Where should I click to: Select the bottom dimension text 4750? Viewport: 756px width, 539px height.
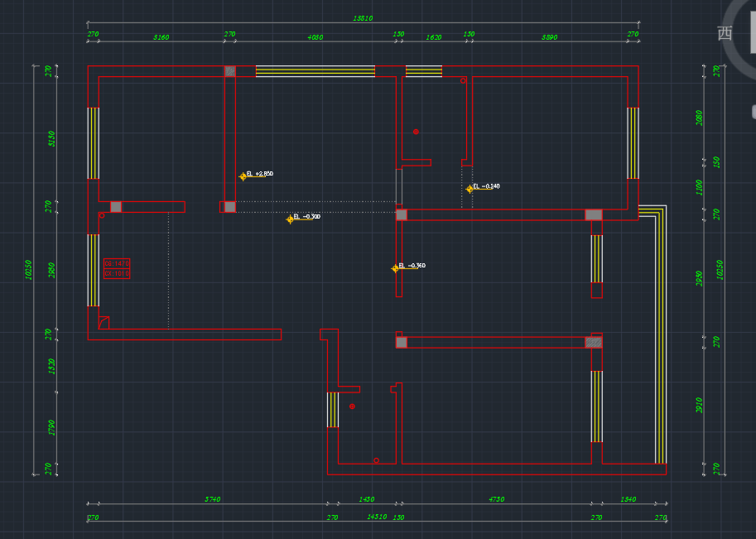coord(496,499)
